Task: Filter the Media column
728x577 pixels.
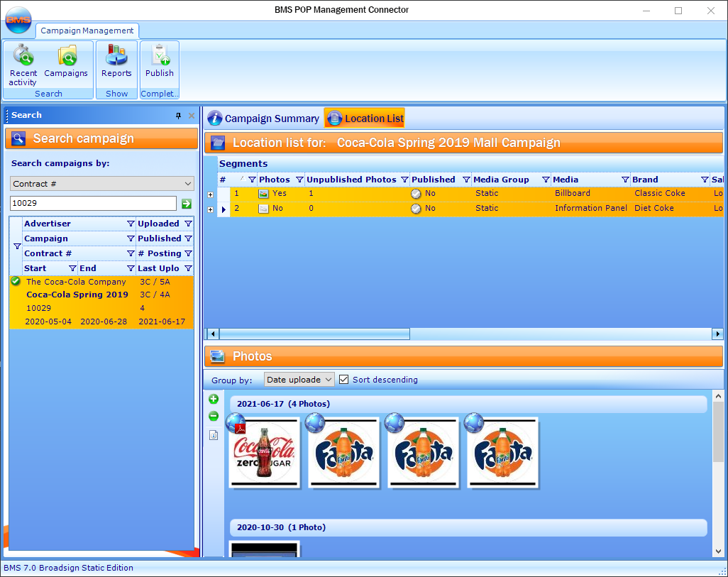Action: [x=625, y=180]
